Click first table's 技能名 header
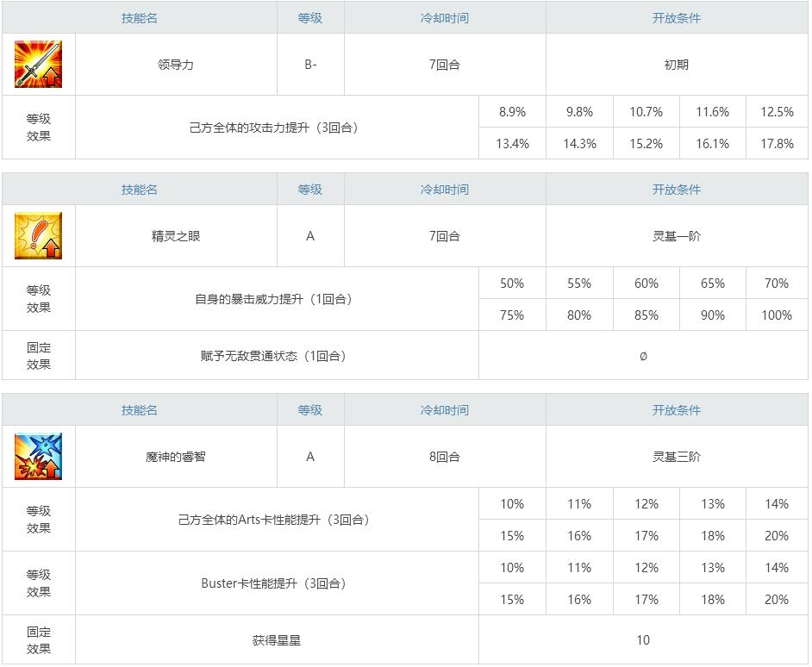 [140, 17]
